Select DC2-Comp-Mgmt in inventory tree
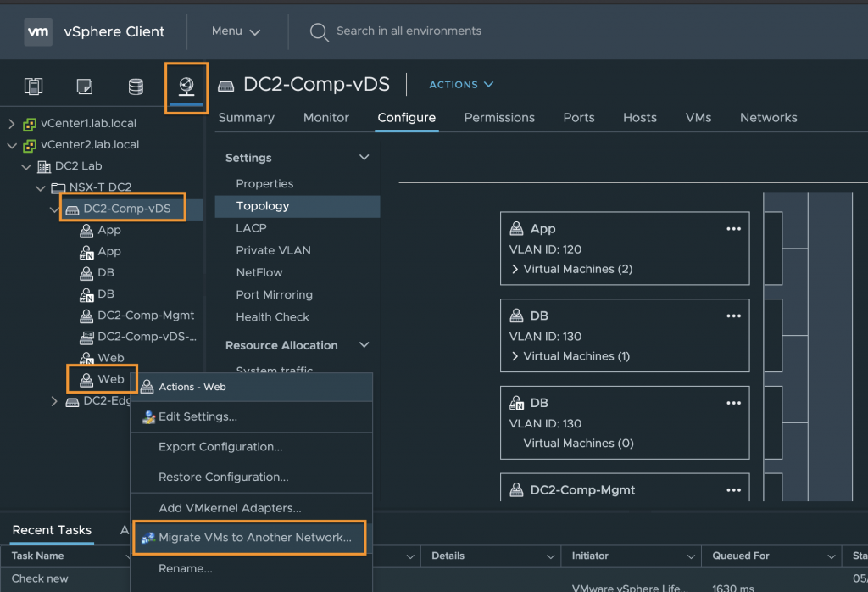Screen dimensions: 868x592 click(146, 316)
